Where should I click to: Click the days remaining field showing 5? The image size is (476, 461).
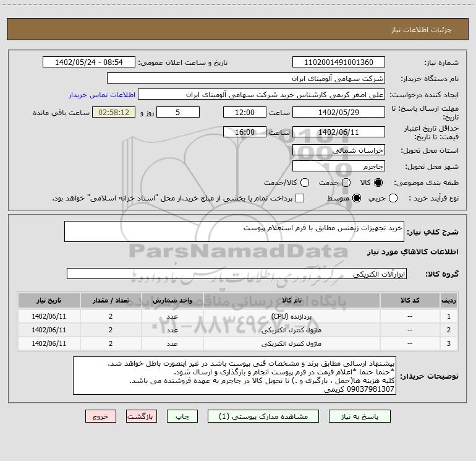click(x=178, y=112)
